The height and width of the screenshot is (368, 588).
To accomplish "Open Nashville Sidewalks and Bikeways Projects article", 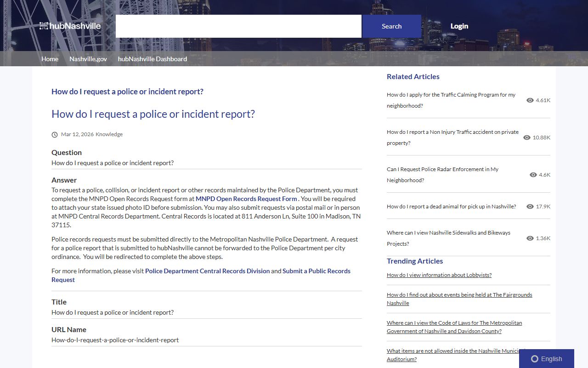I will coord(448,238).
